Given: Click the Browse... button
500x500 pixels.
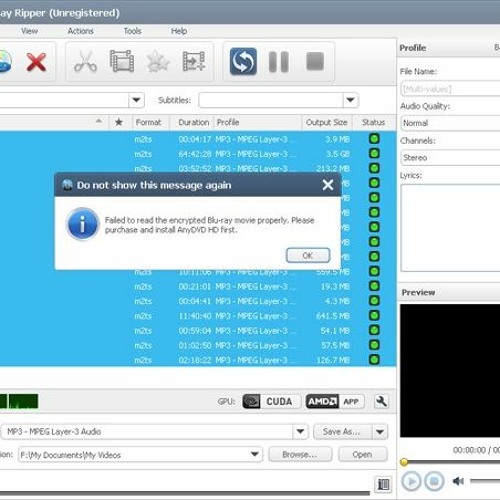Looking at the screenshot, I should point(300,454).
